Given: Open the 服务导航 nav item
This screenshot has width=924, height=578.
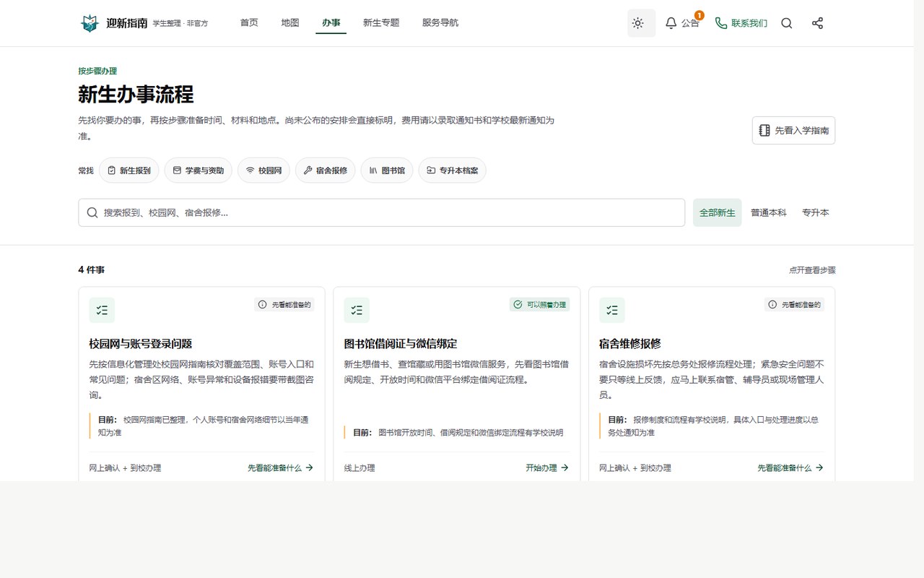Looking at the screenshot, I should point(440,23).
